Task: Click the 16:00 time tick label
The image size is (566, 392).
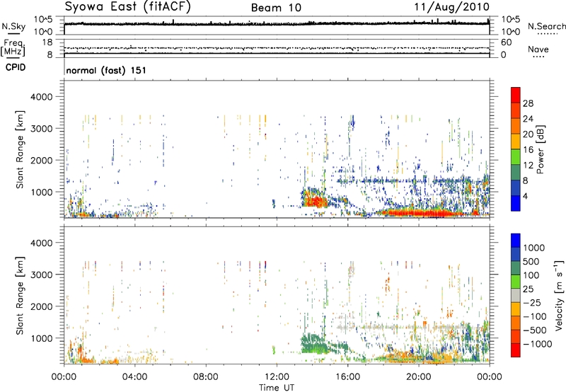Action: point(347,377)
